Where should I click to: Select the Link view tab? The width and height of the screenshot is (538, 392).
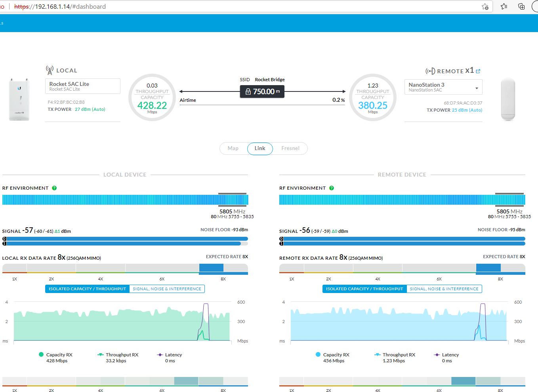(260, 148)
